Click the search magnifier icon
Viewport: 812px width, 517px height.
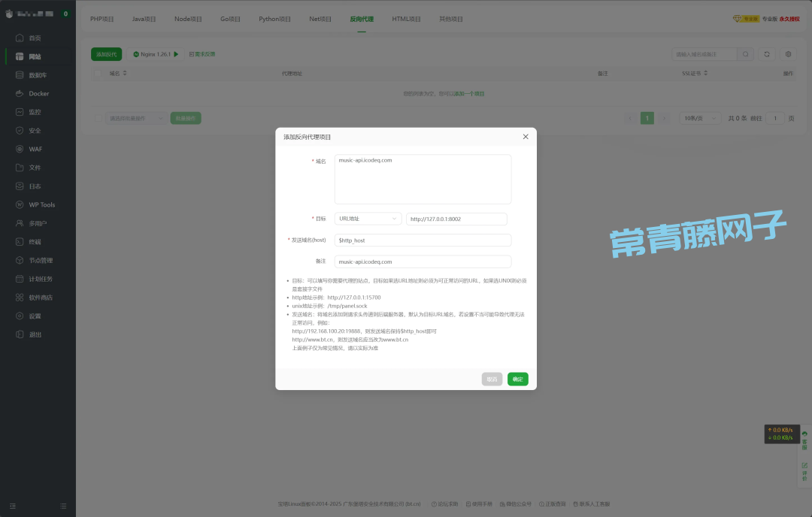point(745,54)
